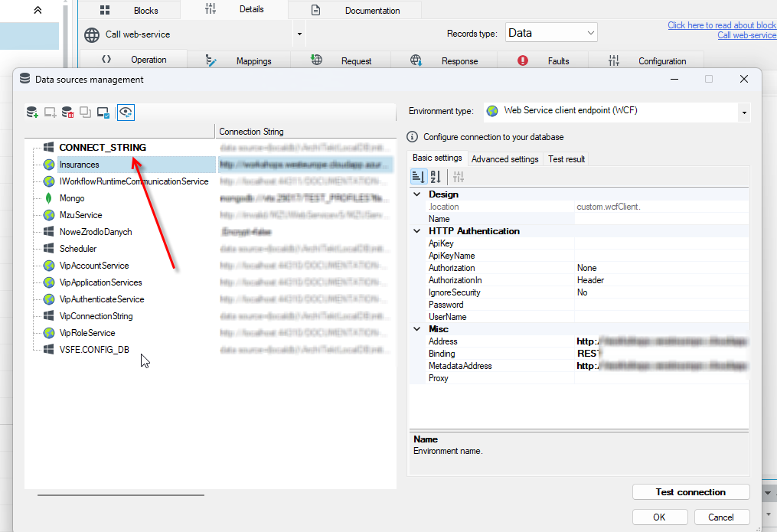Open the Records type combo box

pos(551,33)
